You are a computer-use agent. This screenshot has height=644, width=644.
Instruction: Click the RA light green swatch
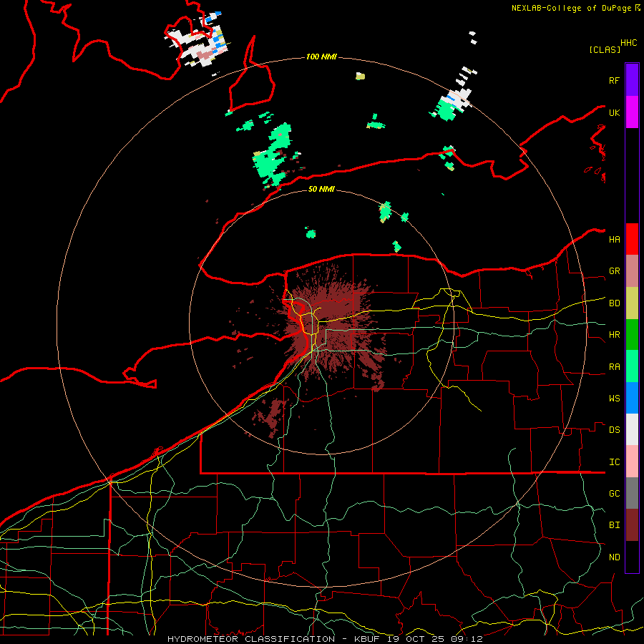point(632,366)
